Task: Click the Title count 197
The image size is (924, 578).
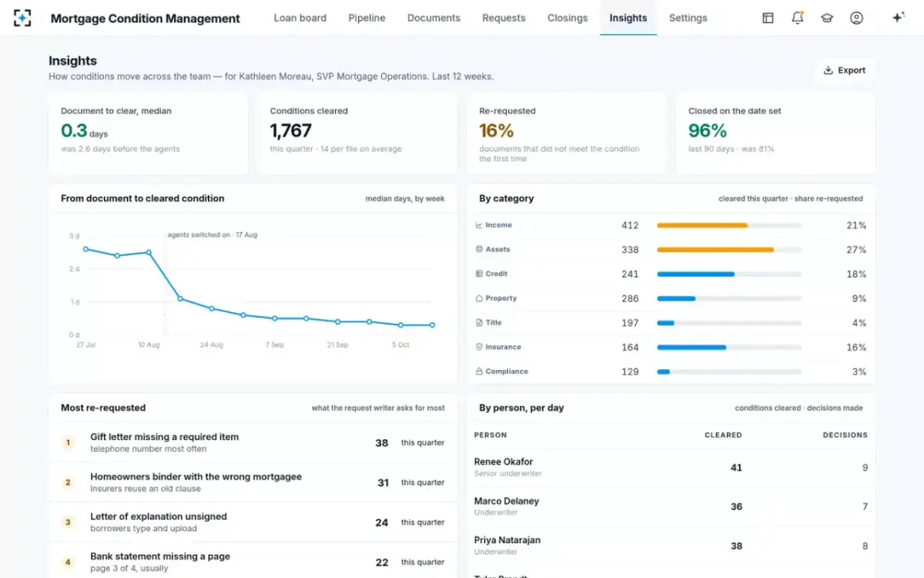Action: [x=630, y=323]
